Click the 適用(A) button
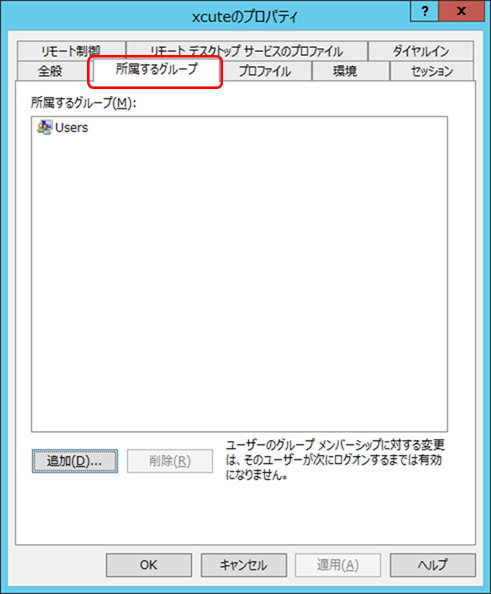 pyautogui.click(x=338, y=565)
